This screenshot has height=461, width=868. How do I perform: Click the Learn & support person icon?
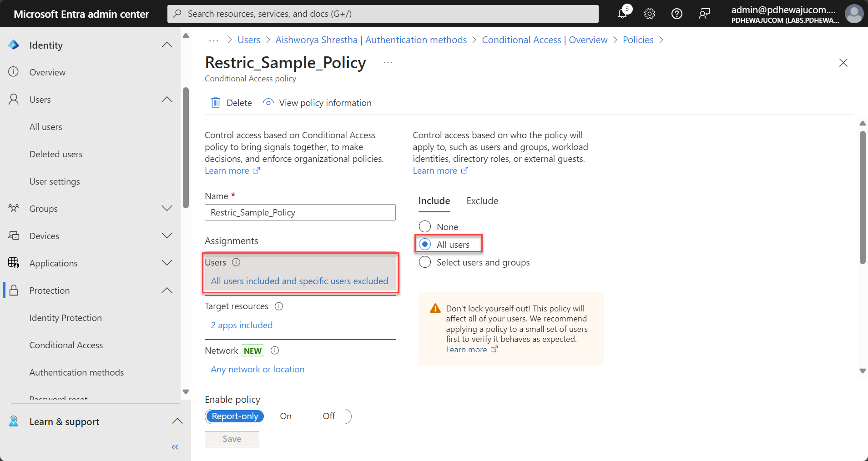coord(14,421)
